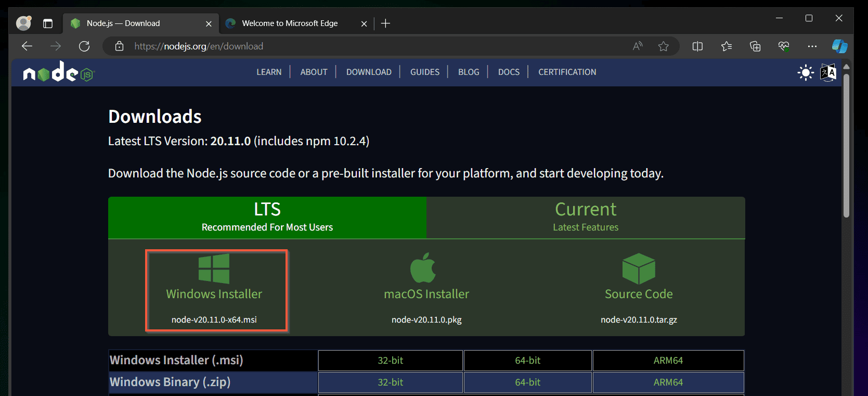This screenshot has height=396, width=868.
Task: Open Settings and more ellipsis
Action: pyautogui.click(x=812, y=46)
